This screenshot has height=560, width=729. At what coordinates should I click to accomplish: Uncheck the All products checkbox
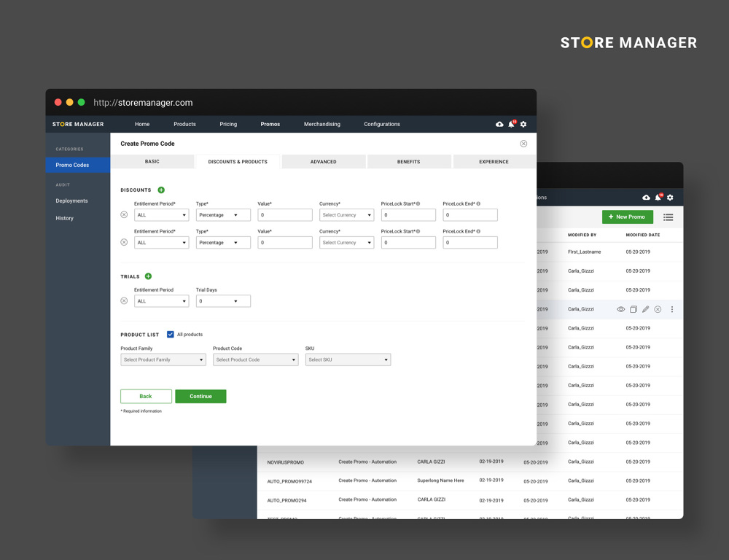pos(171,335)
